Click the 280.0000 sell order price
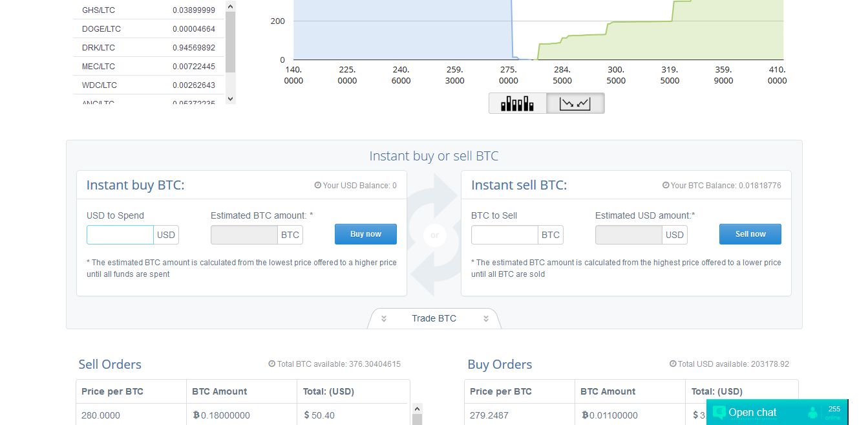Image resolution: width=868 pixels, height=425 pixels. (101, 415)
